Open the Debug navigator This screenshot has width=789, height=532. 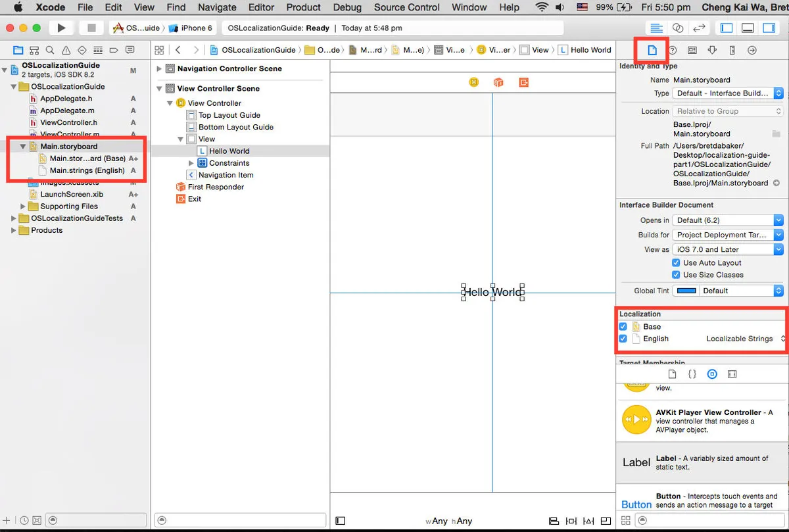(x=98, y=50)
